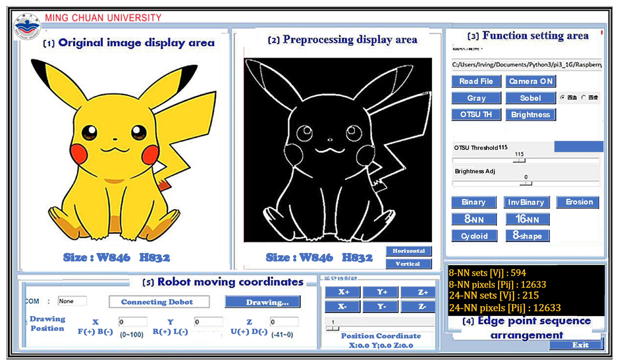Run the 8-NN edge sequencing
The image size is (617, 364).
click(x=474, y=219)
